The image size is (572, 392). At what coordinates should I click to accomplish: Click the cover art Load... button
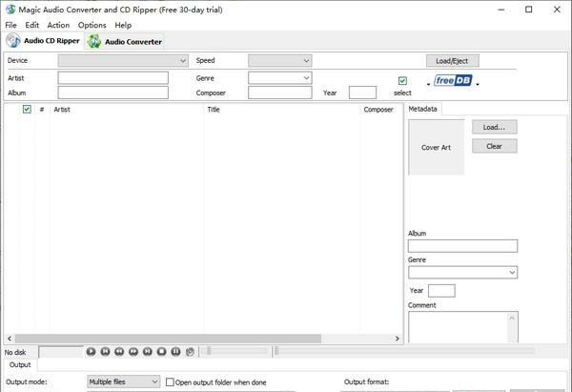click(x=494, y=127)
